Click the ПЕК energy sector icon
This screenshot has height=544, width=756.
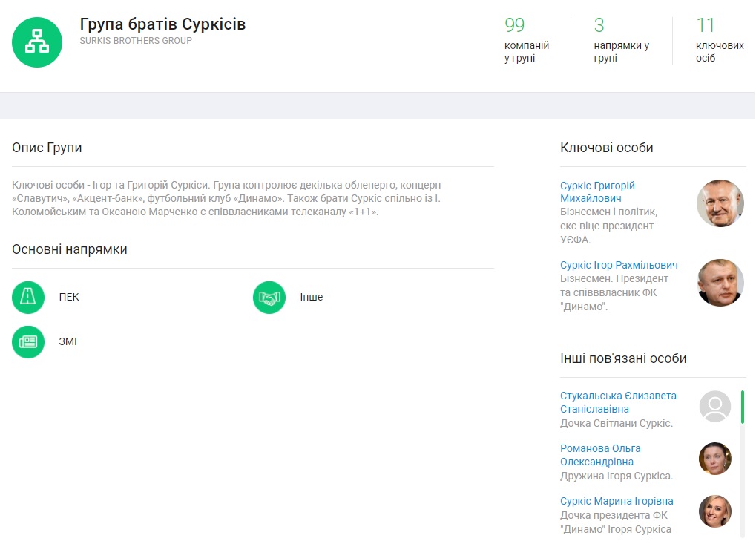(28, 298)
